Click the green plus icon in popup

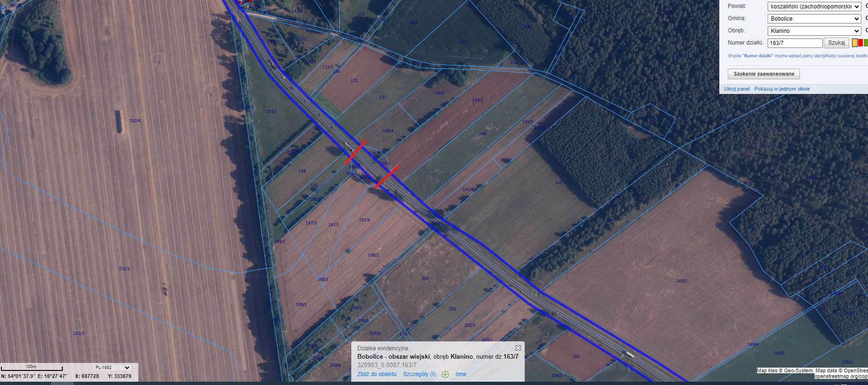[x=445, y=375]
